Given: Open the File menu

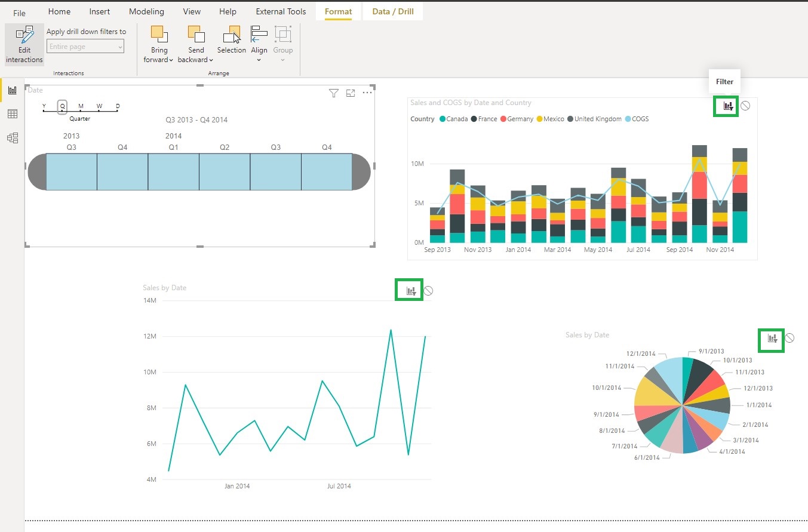Looking at the screenshot, I should [20, 13].
